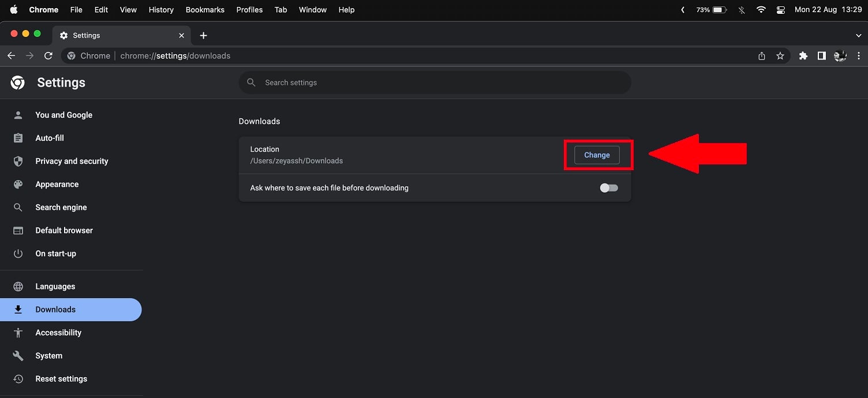Open a new tab with the plus button

coord(203,35)
